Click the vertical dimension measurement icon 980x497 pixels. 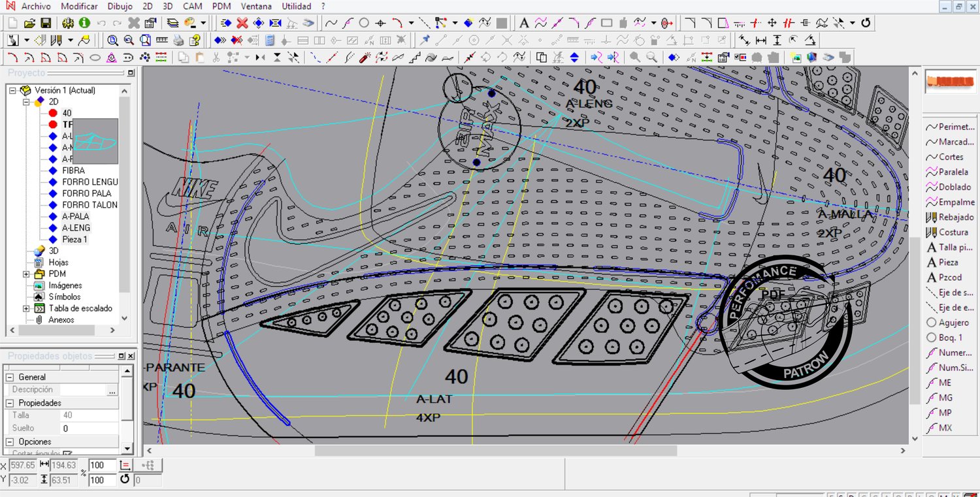coord(777,40)
